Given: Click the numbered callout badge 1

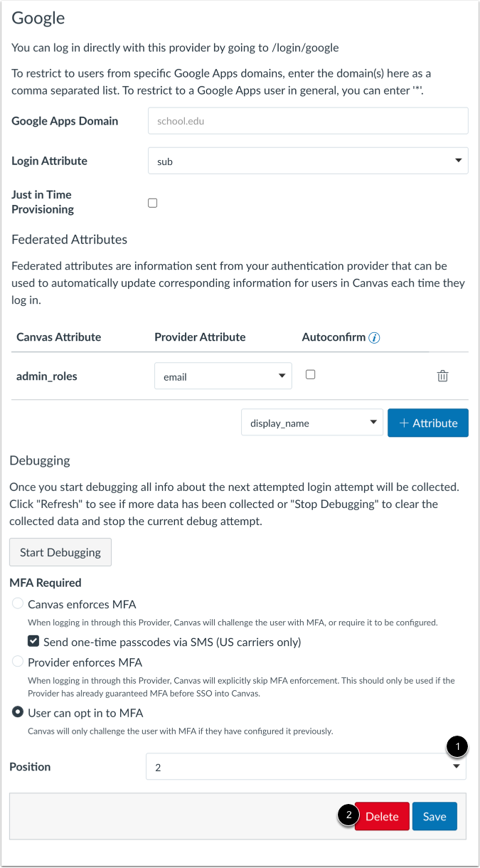Looking at the screenshot, I should click(x=457, y=747).
